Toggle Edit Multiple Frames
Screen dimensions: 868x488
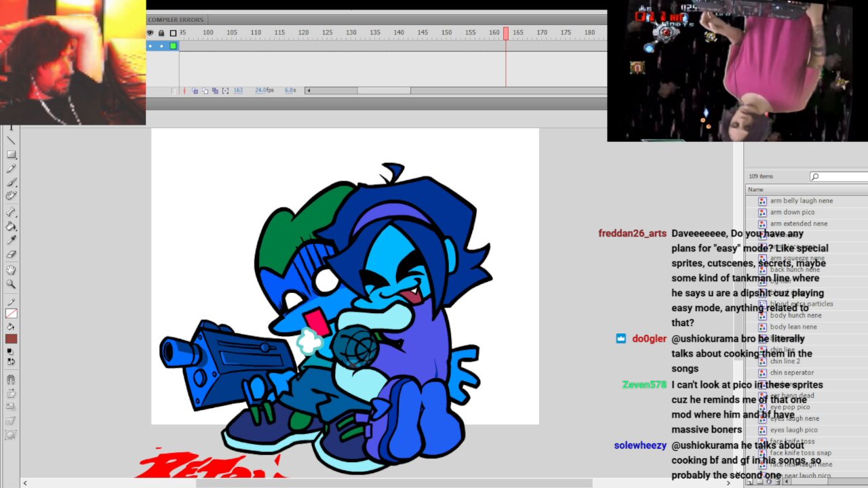pos(215,91)
